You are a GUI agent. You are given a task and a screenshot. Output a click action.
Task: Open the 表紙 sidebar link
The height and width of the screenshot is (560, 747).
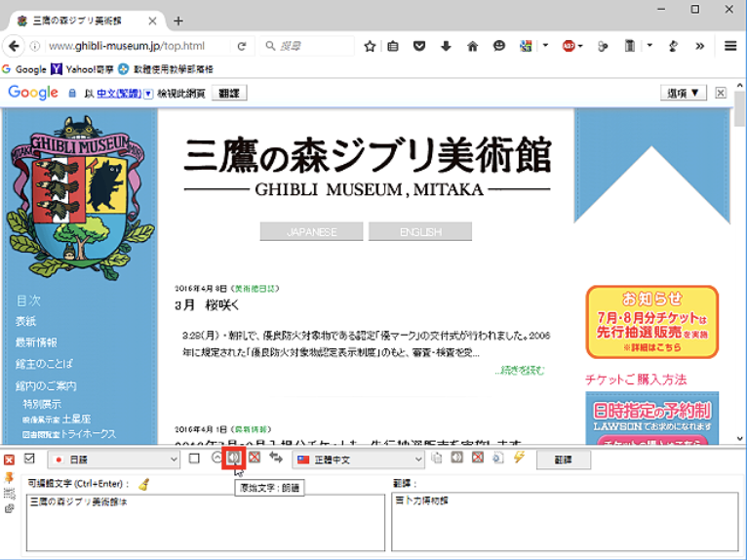(x=25, y=321)
